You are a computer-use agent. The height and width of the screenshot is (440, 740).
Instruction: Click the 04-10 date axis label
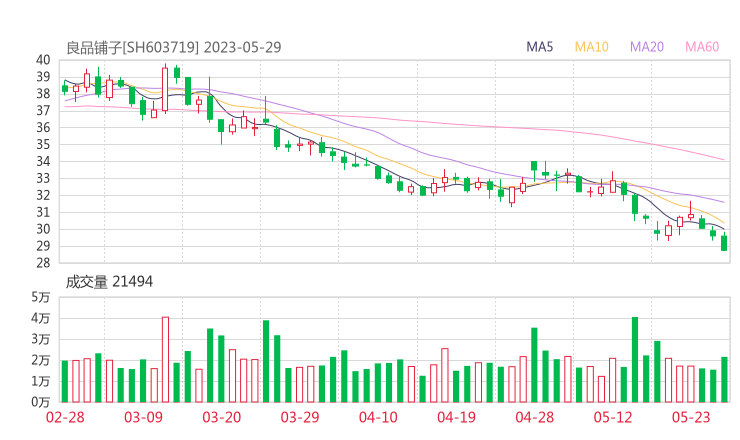pyautogui.click(x=378, y=417)
